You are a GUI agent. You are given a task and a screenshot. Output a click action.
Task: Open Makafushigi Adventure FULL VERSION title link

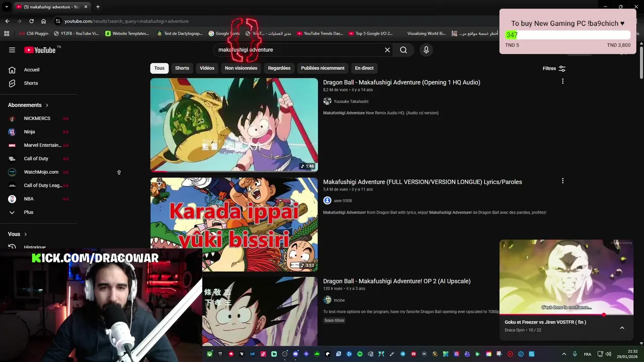pos(423,182)
